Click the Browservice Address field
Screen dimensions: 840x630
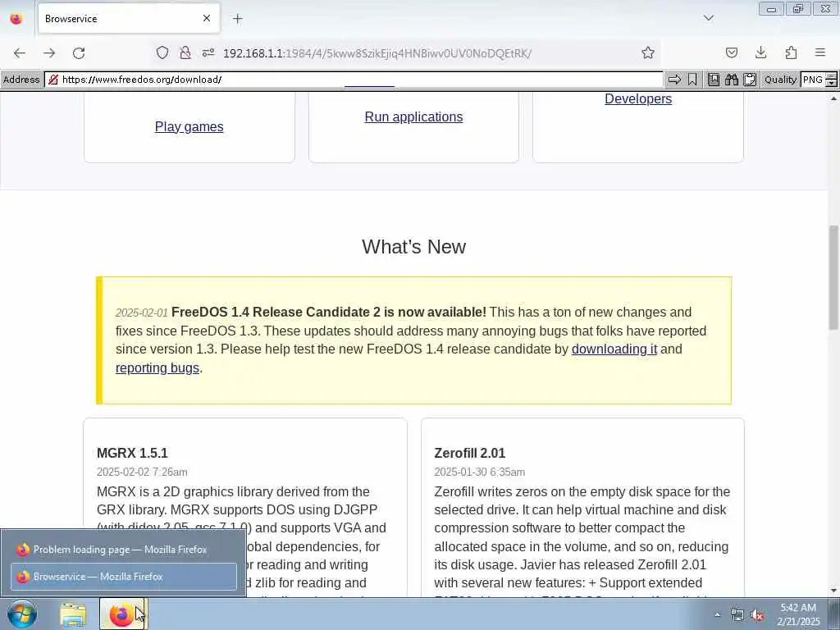(x=354, y=80)
